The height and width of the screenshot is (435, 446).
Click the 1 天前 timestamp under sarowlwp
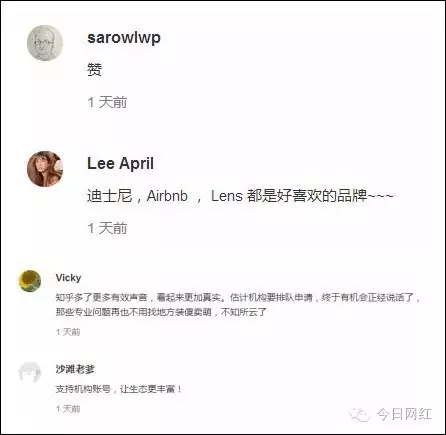coord(107,102)
